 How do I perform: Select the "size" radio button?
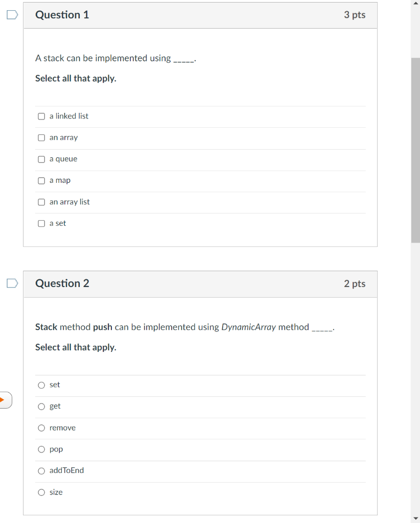(41, 492)
